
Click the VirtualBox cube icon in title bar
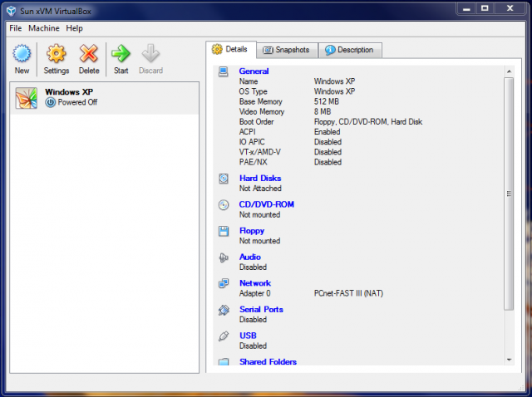(x=11, y=11)
